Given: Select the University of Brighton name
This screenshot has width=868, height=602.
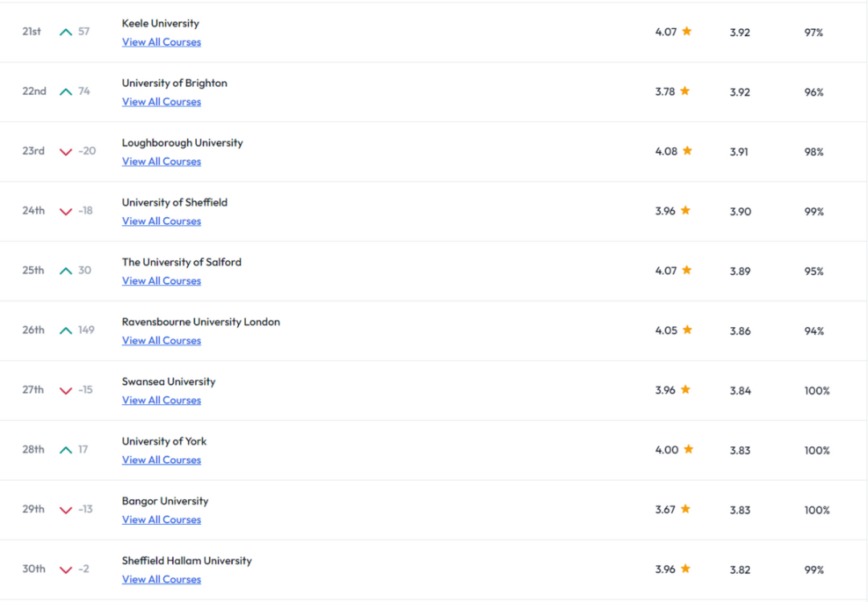Looking at the screenshot, I should (174, 83).
